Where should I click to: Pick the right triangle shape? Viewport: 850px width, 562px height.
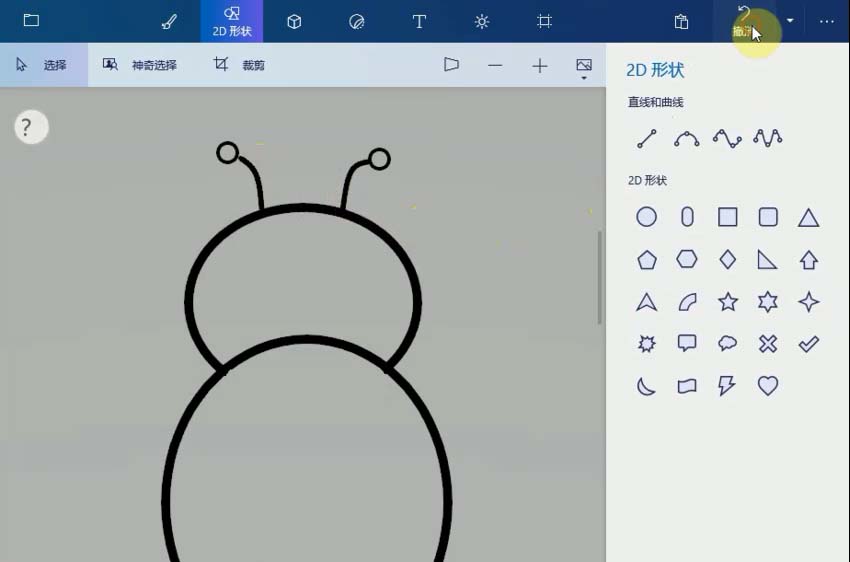click(767, 260)
